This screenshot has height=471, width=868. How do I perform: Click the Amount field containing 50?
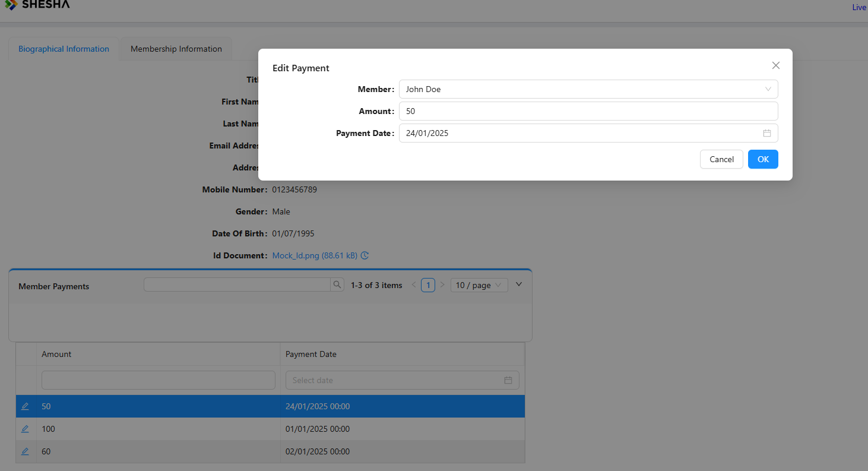(588, 111)
